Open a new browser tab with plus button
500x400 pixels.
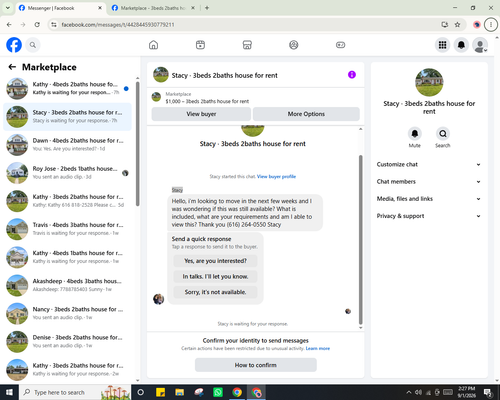(207, 8)
